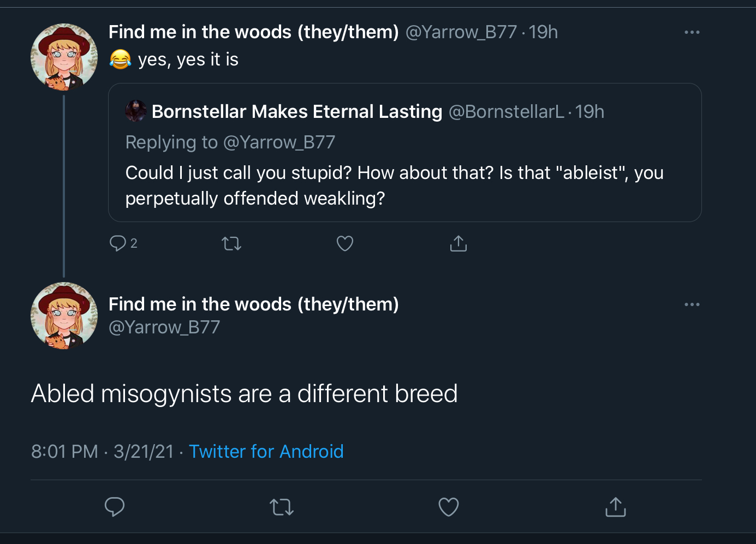
Task: Open the main tweet author's avatar
Action: click(64, 316)
